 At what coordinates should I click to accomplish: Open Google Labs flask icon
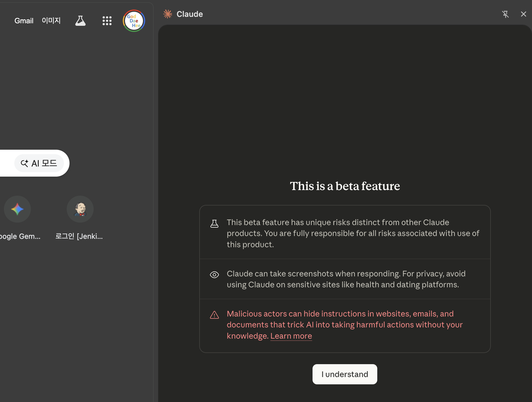pos(80,21)
